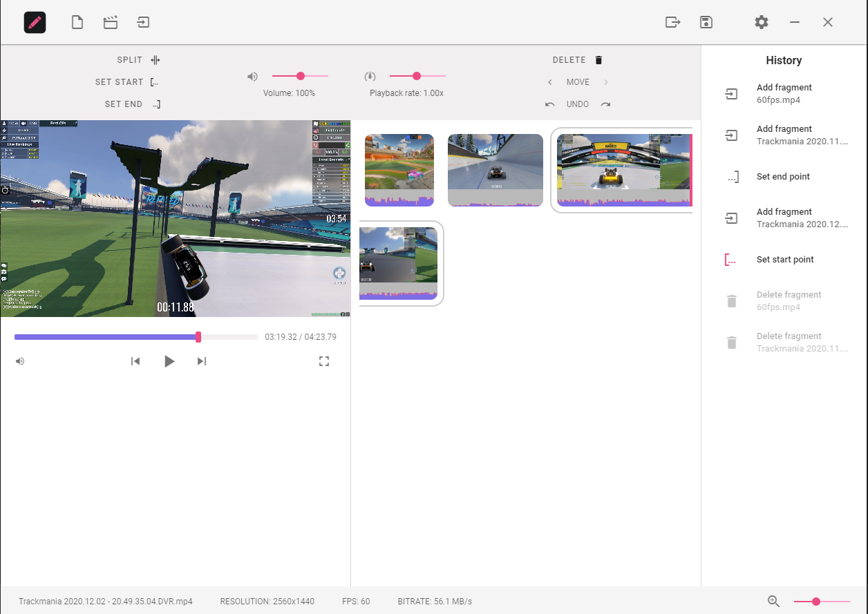Click the video seek progress bar
This screenshot has height=614, width=868.
point(136,337)
